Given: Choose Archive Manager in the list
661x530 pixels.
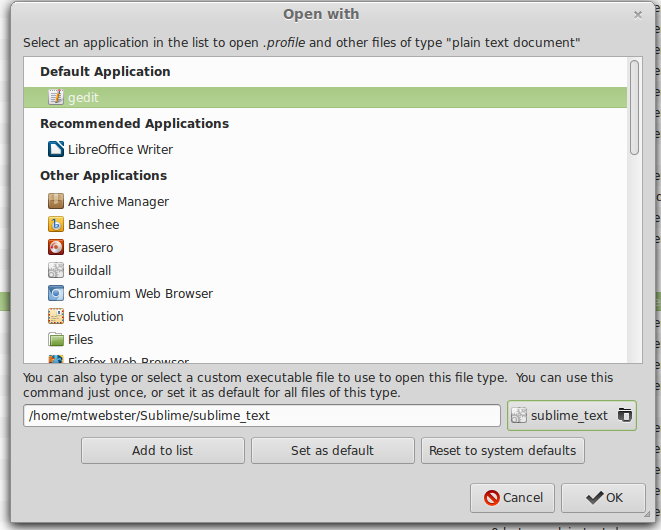Looking at the screenshot, I should 325,202.
